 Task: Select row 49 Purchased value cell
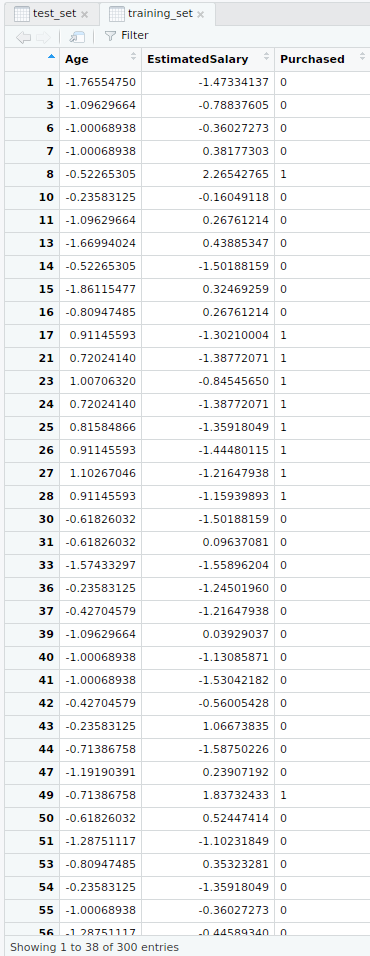click(322, 795)
